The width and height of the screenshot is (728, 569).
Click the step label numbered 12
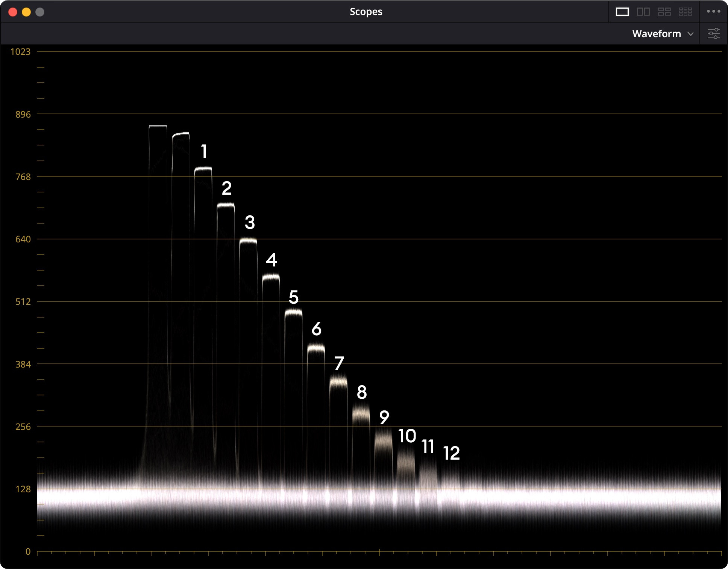coord(451,453)
